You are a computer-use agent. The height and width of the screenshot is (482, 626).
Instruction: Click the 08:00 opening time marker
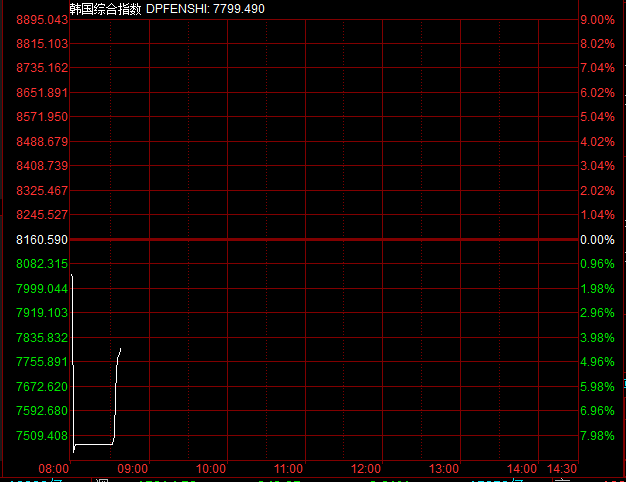point(53,468)
